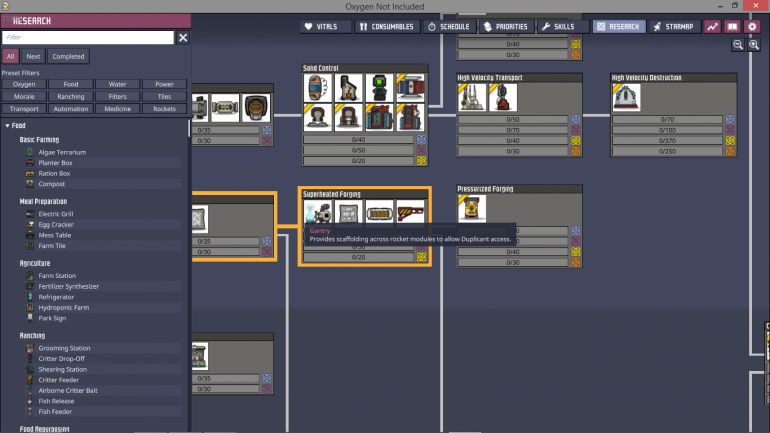Open the database book icon
Screen dimensions: 770x433
tap(732, 27)
